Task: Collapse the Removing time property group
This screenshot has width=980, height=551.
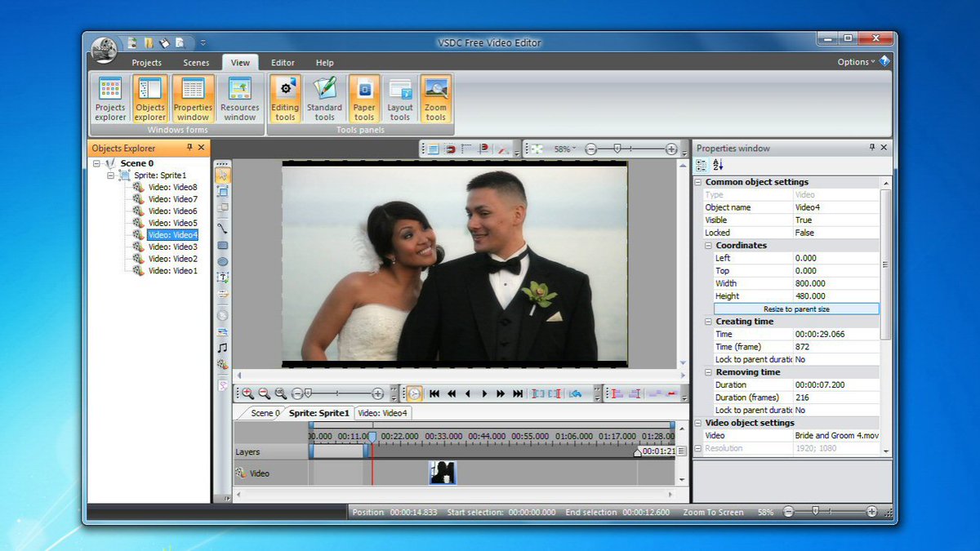Action: [708, 372]
